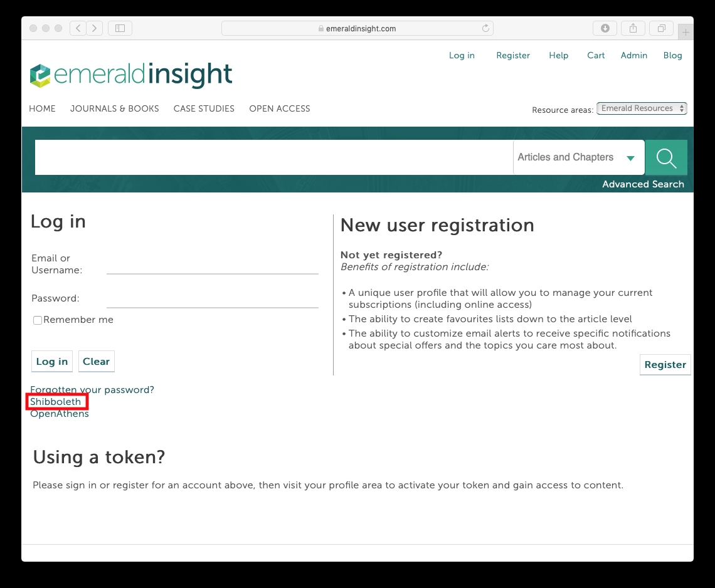Click the Safari share icon
Image resolution: width=715 pixels, height=588 pixels.
point(633,28)
